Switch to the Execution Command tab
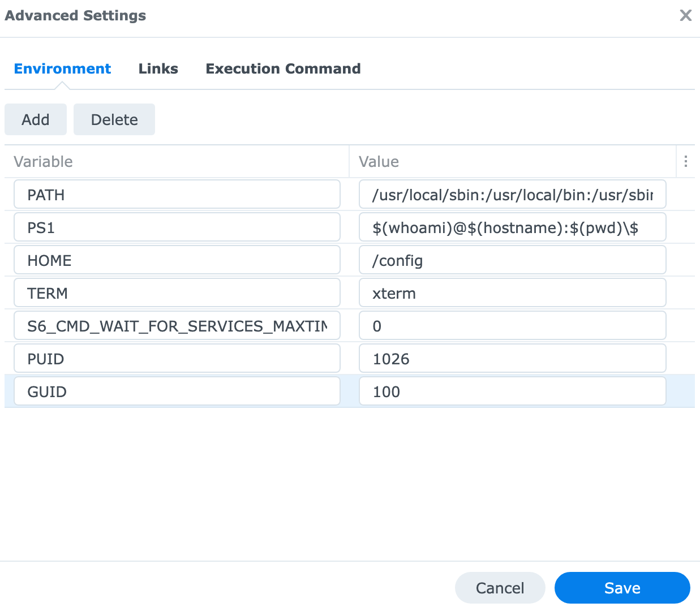 (x=283, y=68)
